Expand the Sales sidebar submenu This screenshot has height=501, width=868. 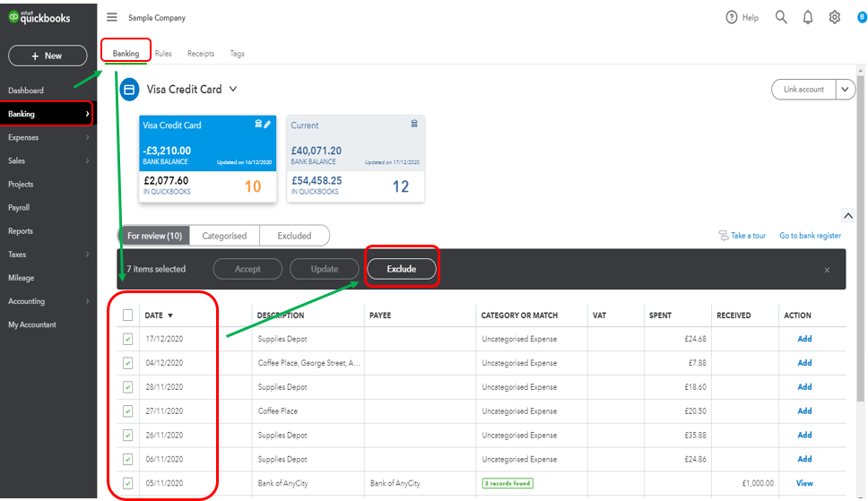pos(87,160)
